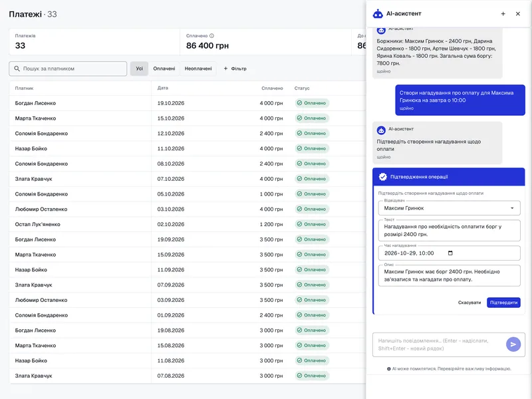Switch to the Оплачені filter tab
The height and width of the screenshot is (399, 532).
[x=164, y=68]
